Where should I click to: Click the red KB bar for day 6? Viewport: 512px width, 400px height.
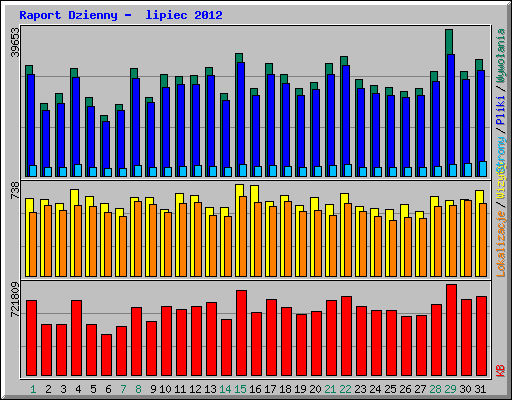point(106,355)
